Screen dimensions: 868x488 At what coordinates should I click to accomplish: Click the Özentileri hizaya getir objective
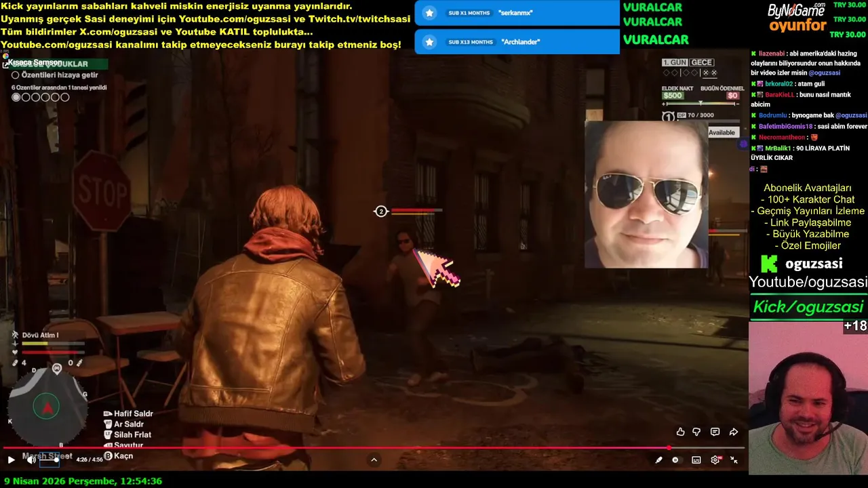[54, 75]
